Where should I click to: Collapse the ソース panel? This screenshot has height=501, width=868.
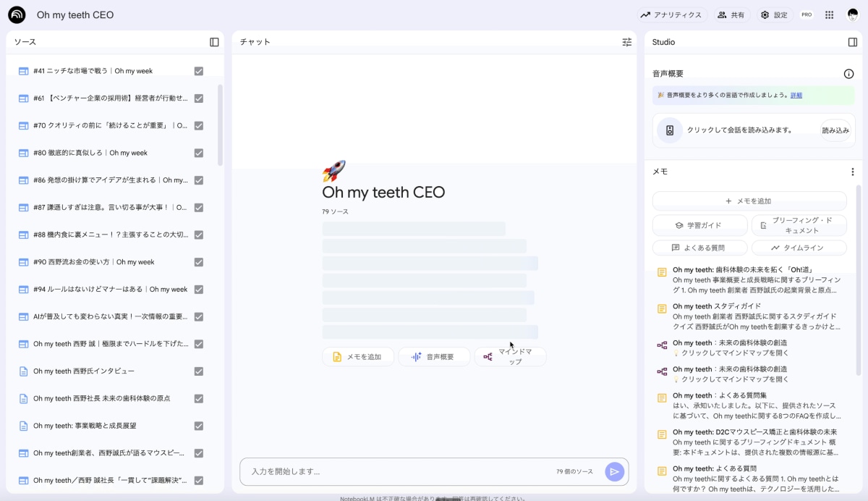214,42
